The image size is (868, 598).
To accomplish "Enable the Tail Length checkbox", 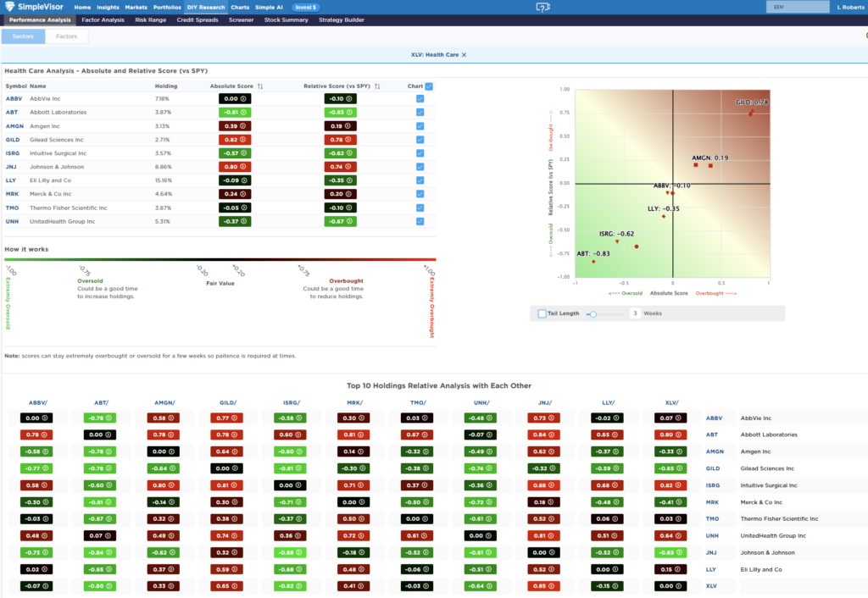I will click(542, 313).
